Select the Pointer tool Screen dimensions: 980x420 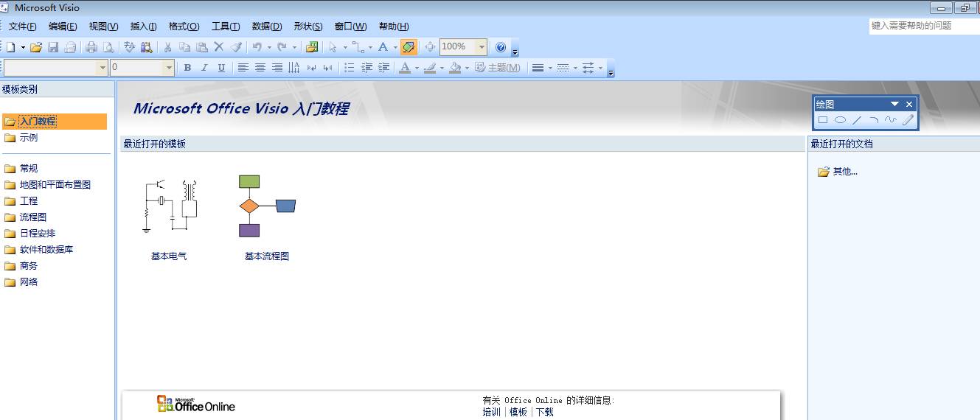click(333, 47)
